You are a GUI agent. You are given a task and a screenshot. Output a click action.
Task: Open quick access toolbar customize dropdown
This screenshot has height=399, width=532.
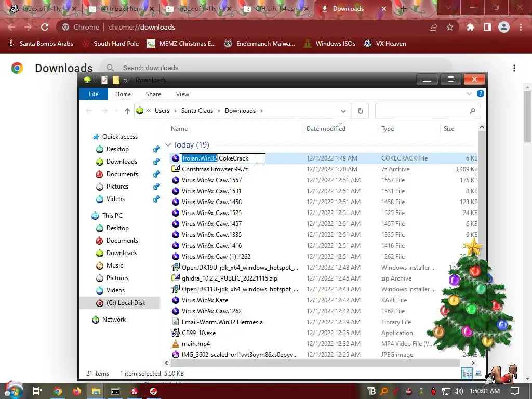[125, 80]
